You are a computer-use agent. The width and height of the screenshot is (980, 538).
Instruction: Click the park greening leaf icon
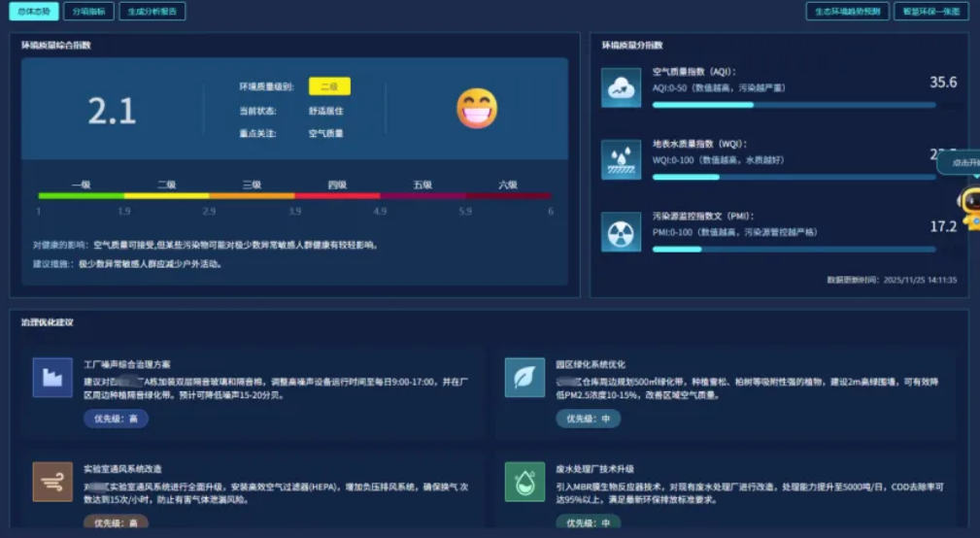(x=524, y=378)
